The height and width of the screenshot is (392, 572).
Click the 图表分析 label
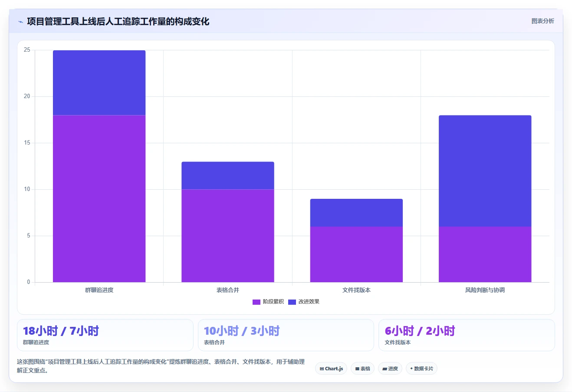pyautogui.click(x=542, y=21)
